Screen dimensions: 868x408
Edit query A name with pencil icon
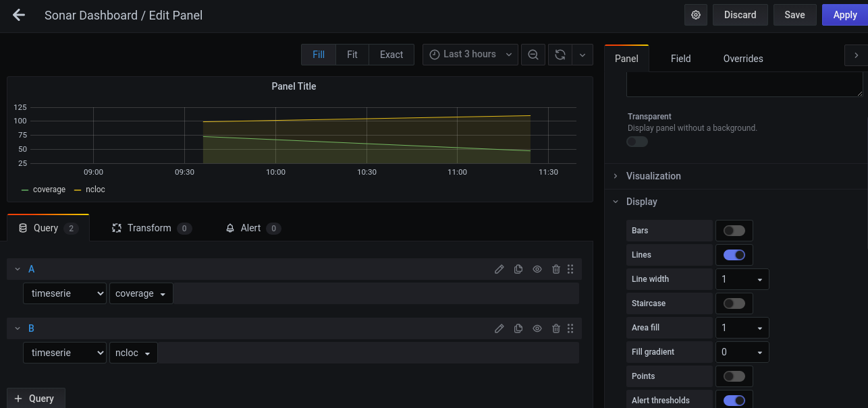click(499, 269)
